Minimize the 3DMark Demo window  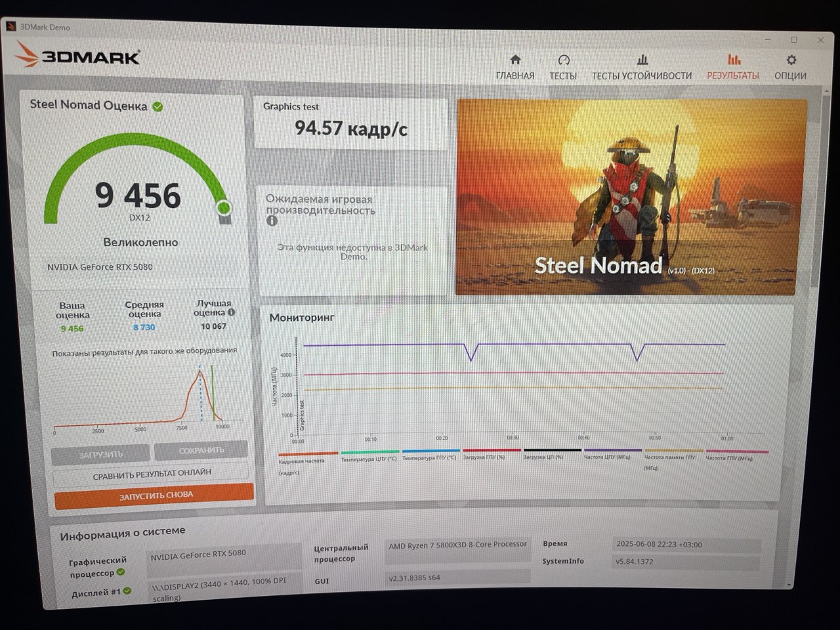[768, 39]
